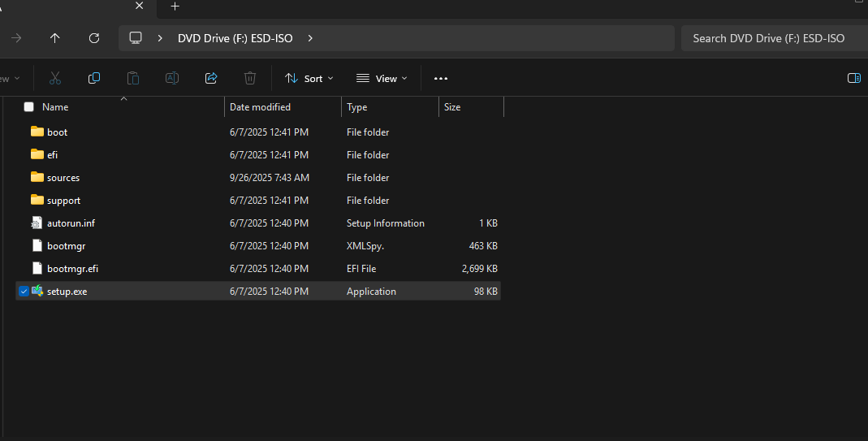The width and height of the screenshot is (868, 441).
Task: Click the Refresh button
Action: pyautogui.click(x=94, y=38)
